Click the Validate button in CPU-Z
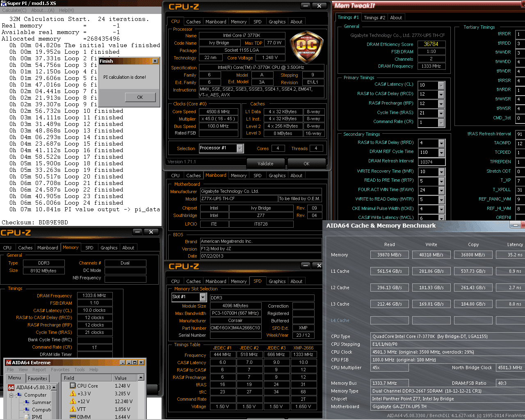 [x=265, y=164]
